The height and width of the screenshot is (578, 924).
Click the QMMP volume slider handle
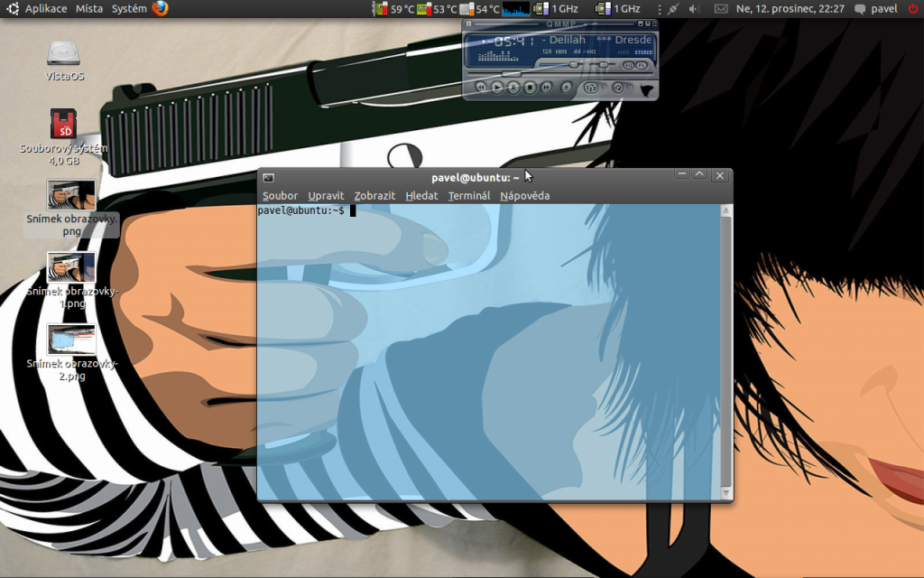pyautogui.click(x=573, y=65)
